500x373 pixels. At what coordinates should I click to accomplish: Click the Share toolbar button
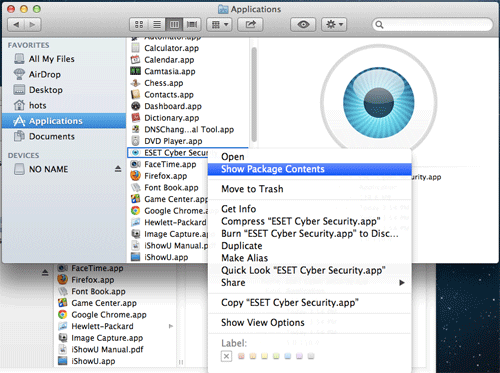[x=250, y=24]
